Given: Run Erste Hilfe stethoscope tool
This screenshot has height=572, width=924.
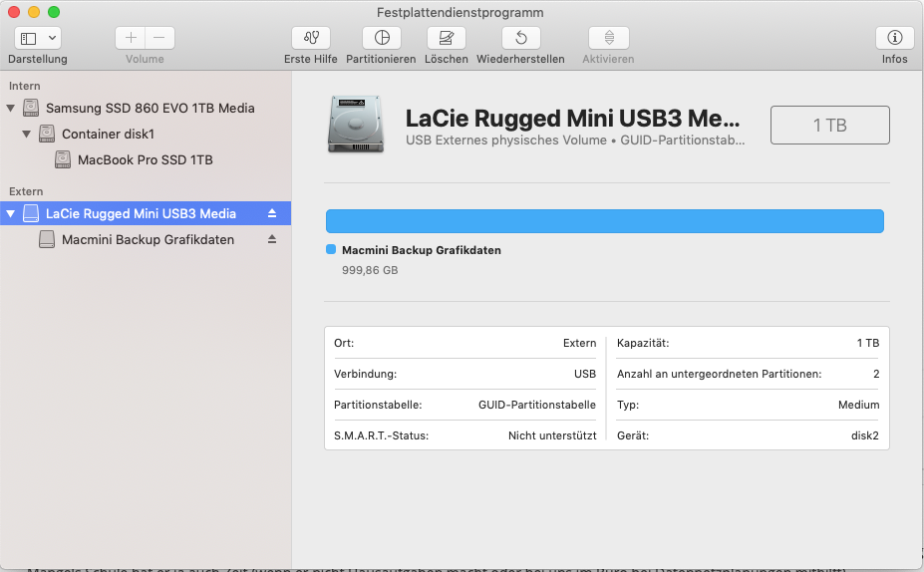Looking at the screenshot, I should point(311,38).
